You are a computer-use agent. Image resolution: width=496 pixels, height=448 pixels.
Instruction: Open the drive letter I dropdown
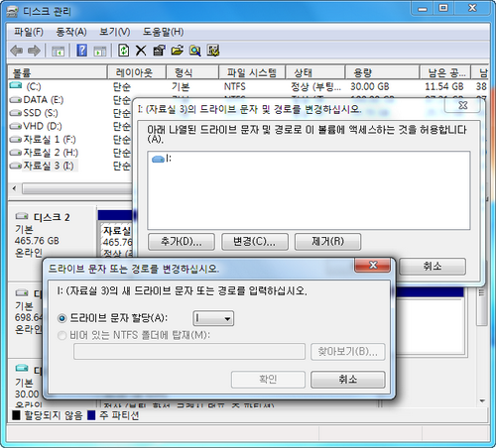tap(213, 318)
